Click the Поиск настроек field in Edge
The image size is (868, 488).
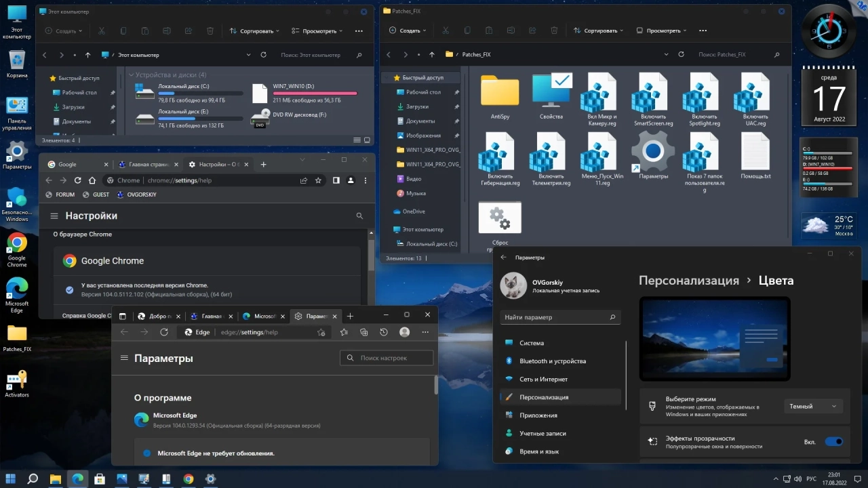coord(387,358)
